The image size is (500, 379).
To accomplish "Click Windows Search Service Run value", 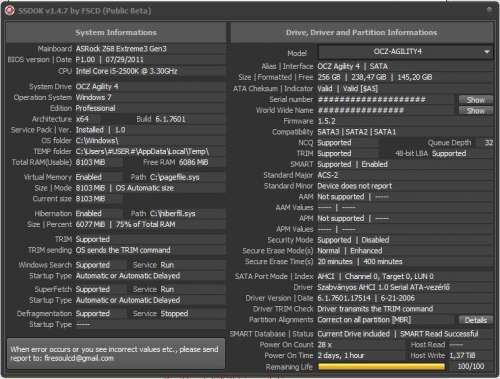I will pyautogui.click(x=167, y=265).
